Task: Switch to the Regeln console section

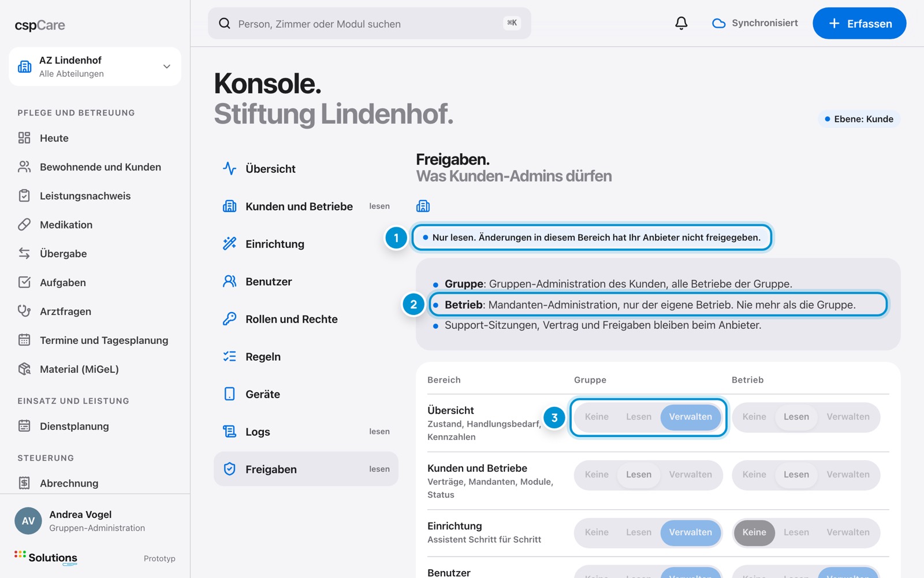Action: [x=306, y=357]
